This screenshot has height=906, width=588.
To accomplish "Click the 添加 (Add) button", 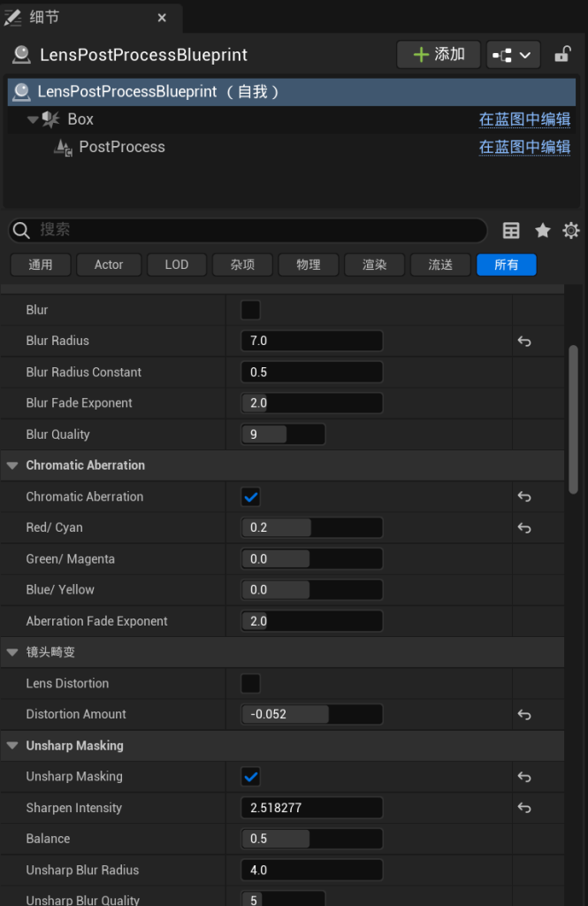I will coord(439,55).
